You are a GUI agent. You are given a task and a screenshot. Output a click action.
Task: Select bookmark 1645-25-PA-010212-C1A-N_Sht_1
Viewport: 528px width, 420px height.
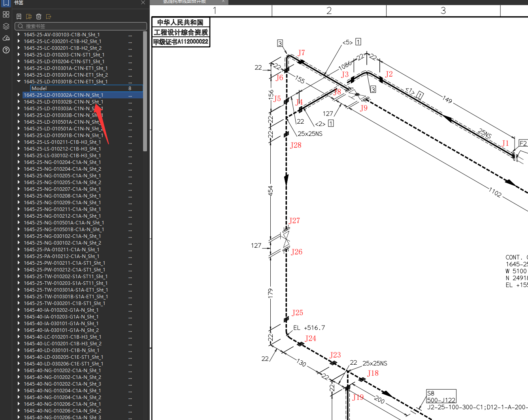click(x=61, y=256)
